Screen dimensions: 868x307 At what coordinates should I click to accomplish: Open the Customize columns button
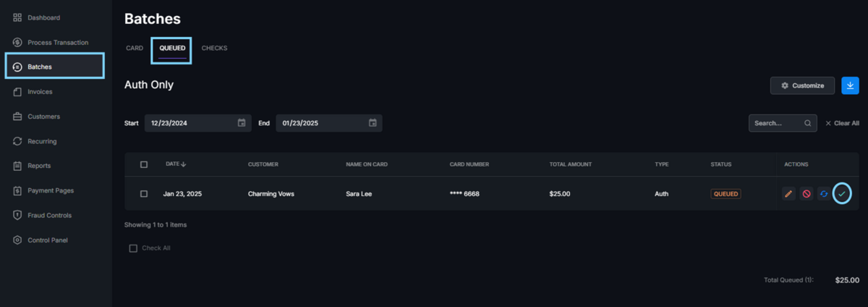click(x=802, y=85)
